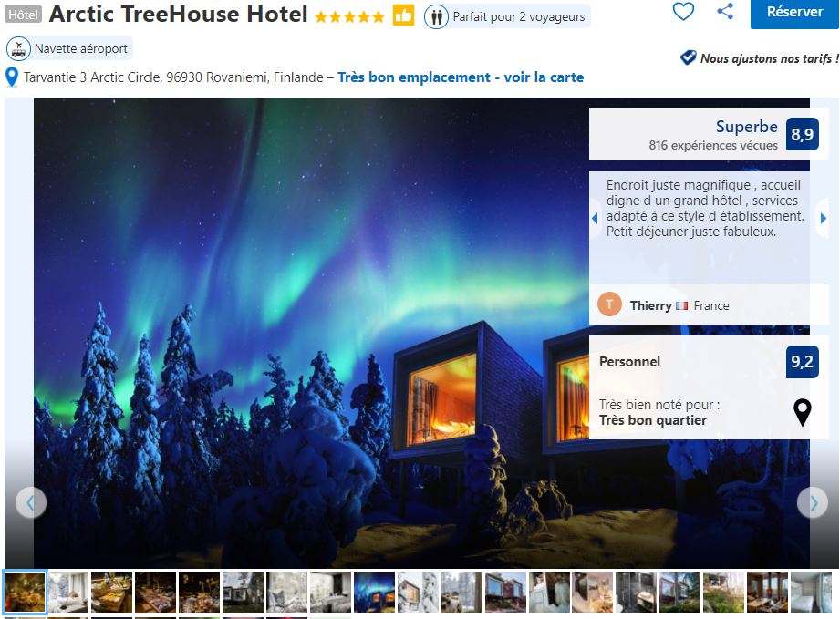Click 'Nous ajustons nos tarifs' link
Screen dimensions: 840x619
point(769,58)
